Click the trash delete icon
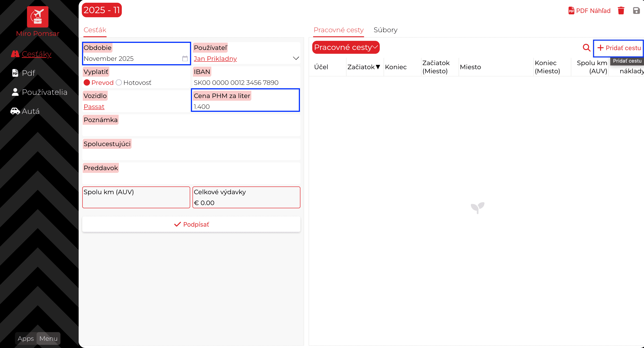 [x=621, y=10]
